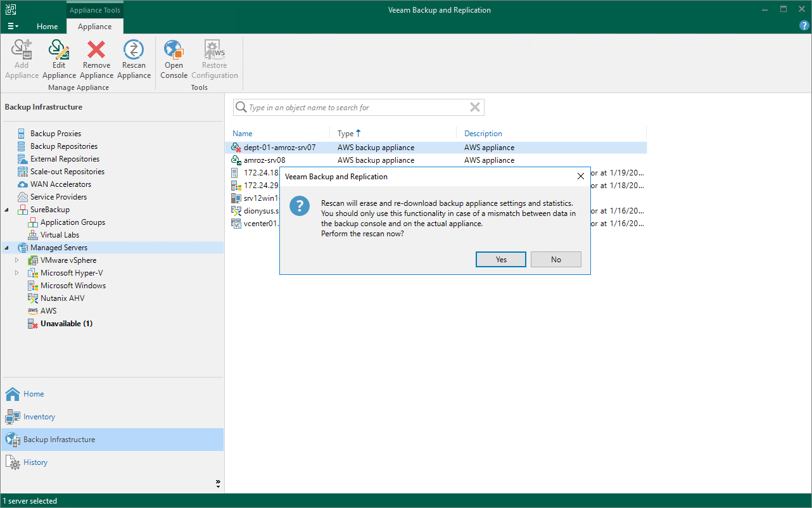This screenshot has height=508, width=812.
Task: Select Nutanix AHV under Managed Servers
Action: tap(62, 298)
